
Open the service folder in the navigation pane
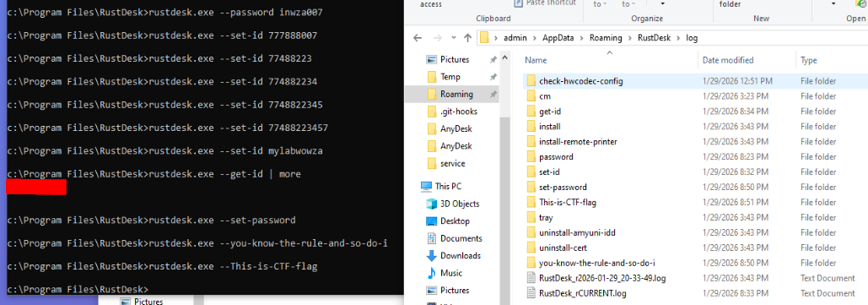tap(452, 164)
